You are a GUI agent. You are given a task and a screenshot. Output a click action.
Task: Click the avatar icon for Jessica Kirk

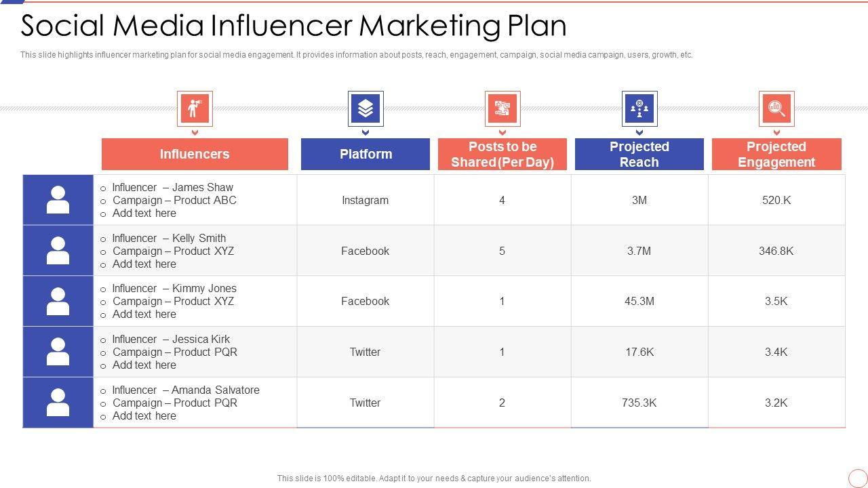(x=58, y=352)
